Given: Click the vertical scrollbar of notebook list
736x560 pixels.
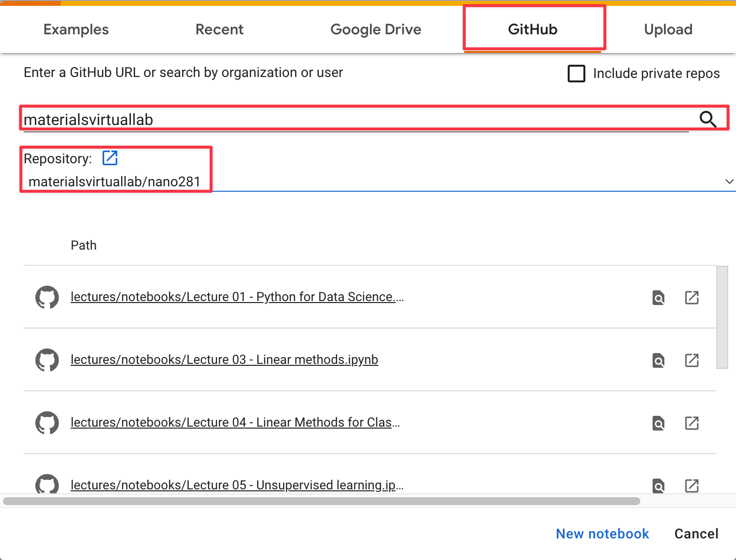Looking at the screenshot, I should (722, 317).
